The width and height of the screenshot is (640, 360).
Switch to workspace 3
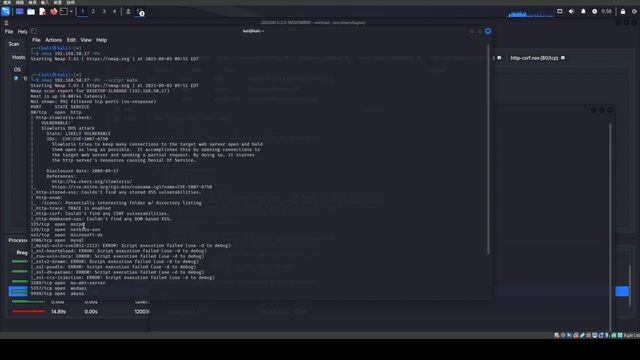[x=104, y=11]
